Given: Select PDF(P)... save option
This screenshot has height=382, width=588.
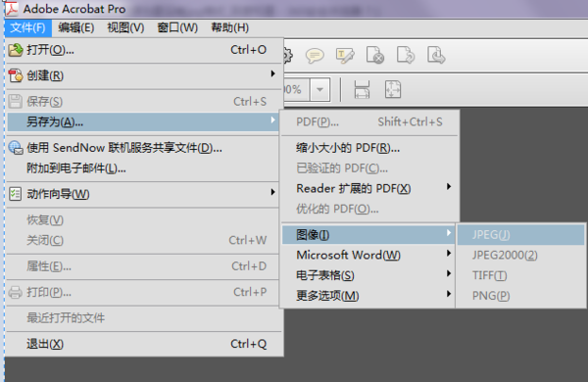Looking at the screenshot, I should (x=369, y=121).
